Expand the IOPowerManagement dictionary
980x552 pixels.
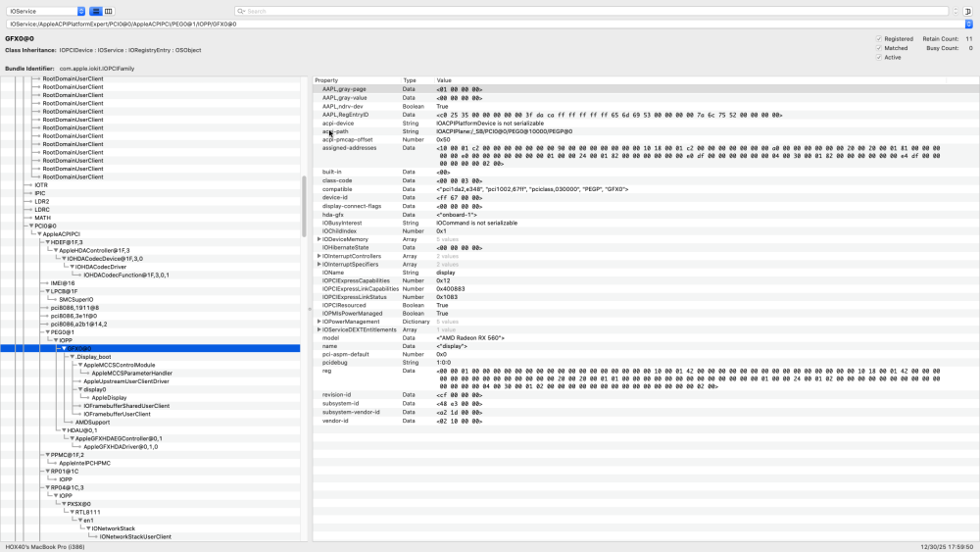[x=318, y=322]
